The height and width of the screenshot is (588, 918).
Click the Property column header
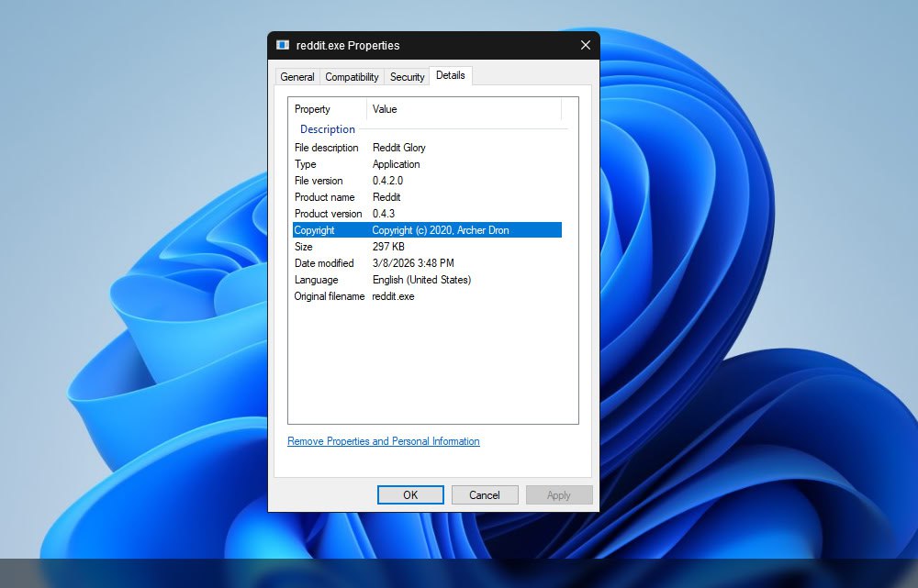(x=328, y=109)
